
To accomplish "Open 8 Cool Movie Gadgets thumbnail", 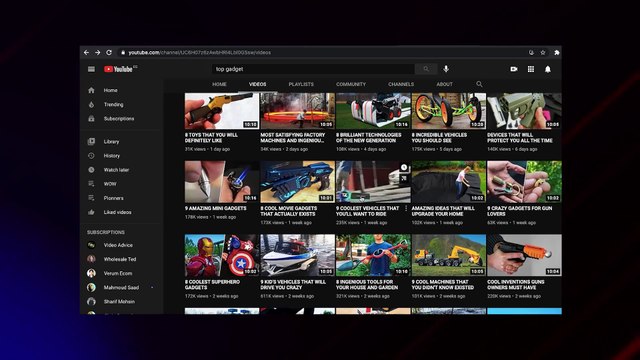I will tap(297, 182).
